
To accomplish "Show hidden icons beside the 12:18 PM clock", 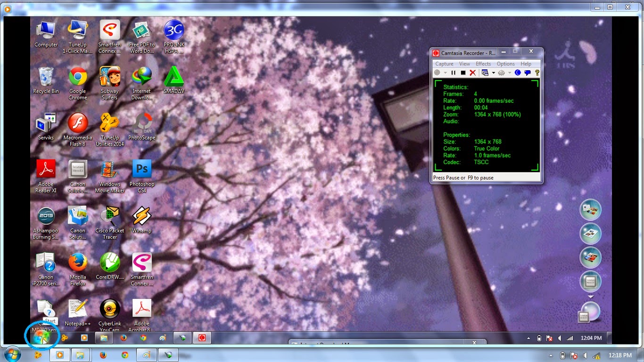I will point(551,355).
